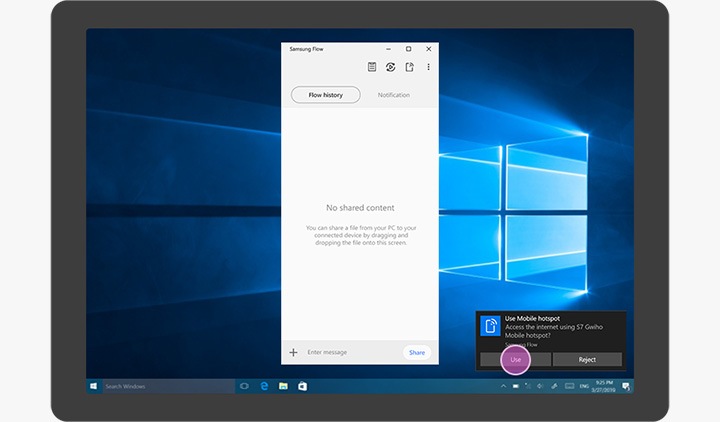The image size is (720, 422).
Task: Open File Explorer from the taskbar
Action: (x=283, y=386)
